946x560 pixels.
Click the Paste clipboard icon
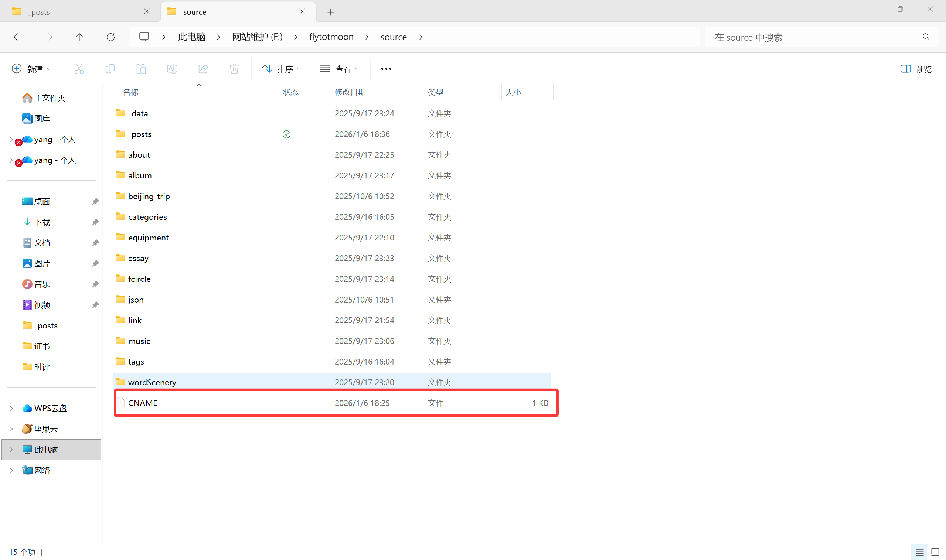141,69
